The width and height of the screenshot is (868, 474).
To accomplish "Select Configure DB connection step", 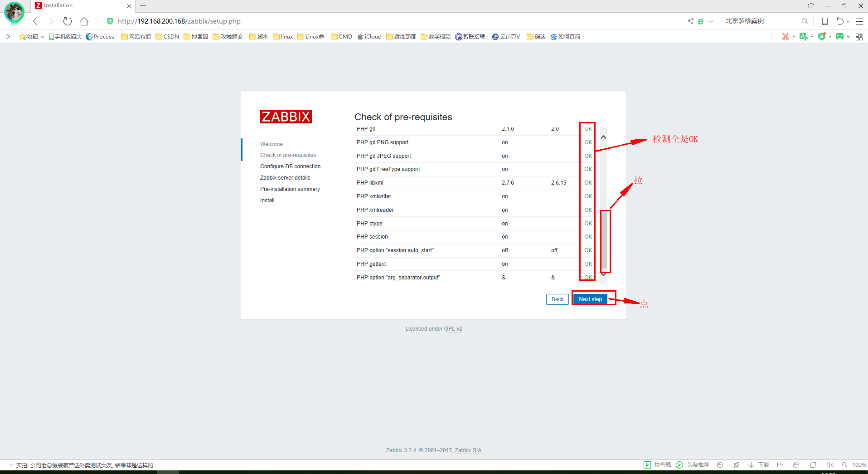I will tap(290, 166).
